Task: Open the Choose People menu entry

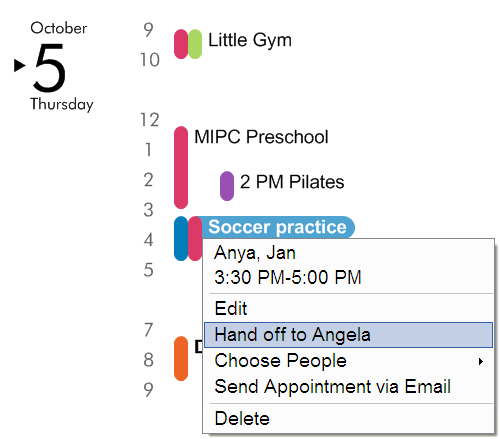Action: [x=348, y=361]
